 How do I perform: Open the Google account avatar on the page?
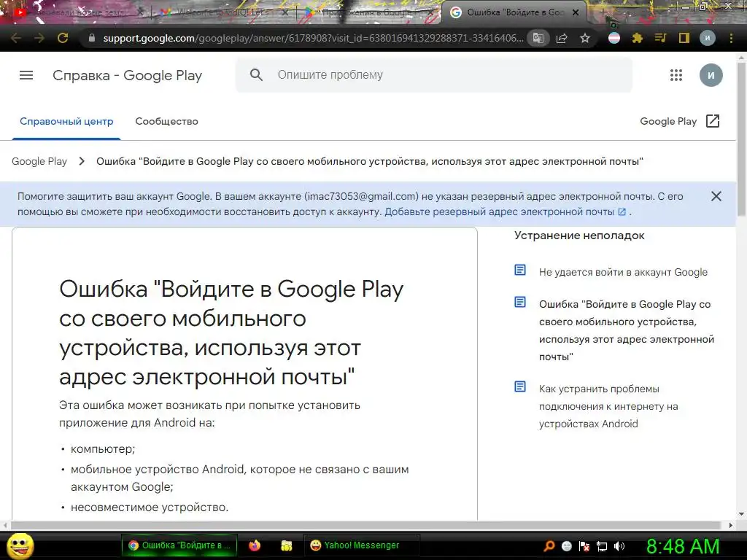711,75
